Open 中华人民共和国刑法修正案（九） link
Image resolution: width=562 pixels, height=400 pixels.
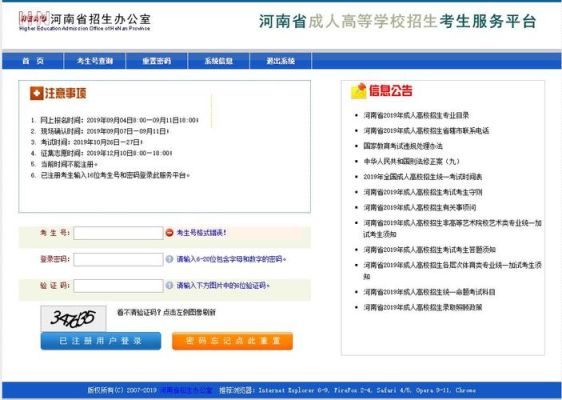[x=411, y=162]
